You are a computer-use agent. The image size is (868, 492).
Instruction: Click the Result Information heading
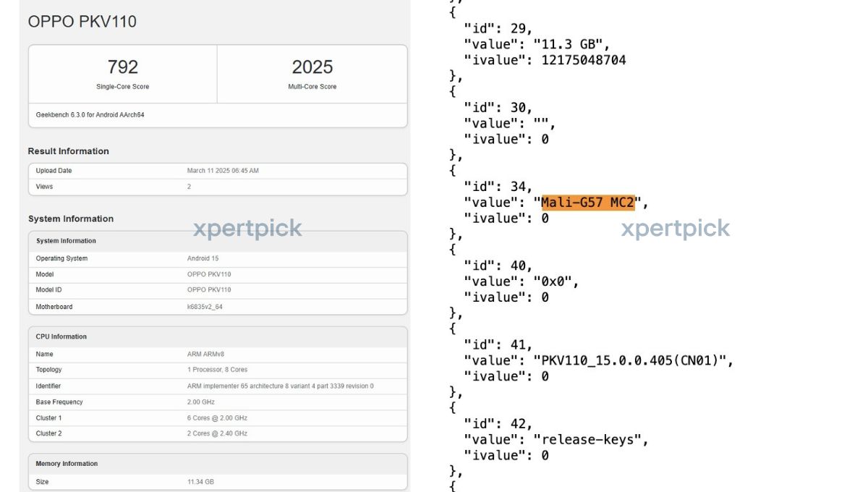[68, 151]
